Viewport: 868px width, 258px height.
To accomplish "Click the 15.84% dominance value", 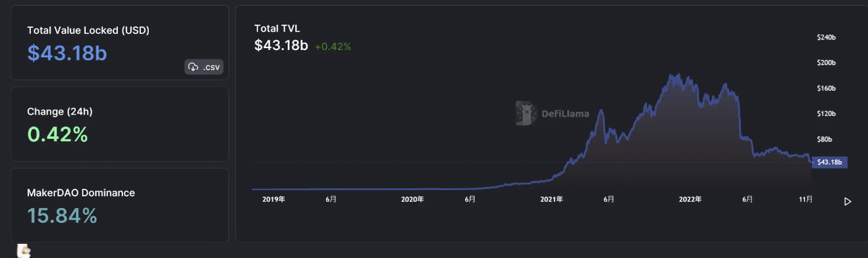I will [62, 215].
